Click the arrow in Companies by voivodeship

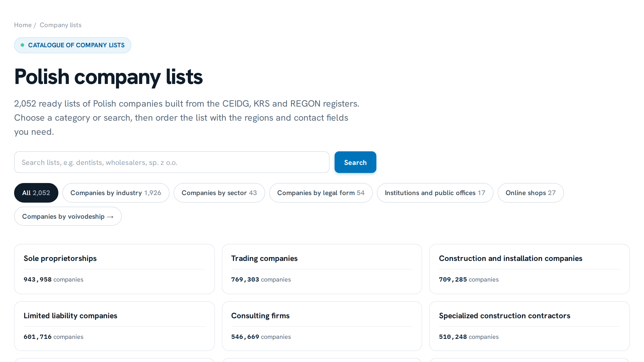(x=110, y=217)
